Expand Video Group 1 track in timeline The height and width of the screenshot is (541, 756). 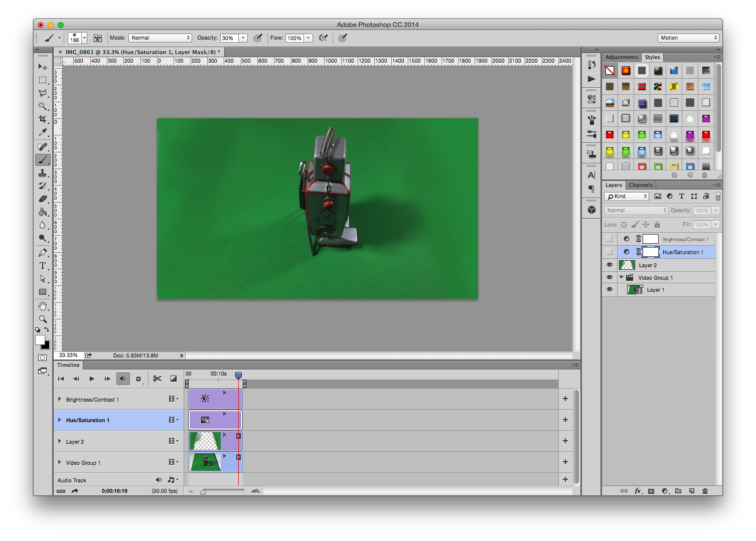click(60, 462)
